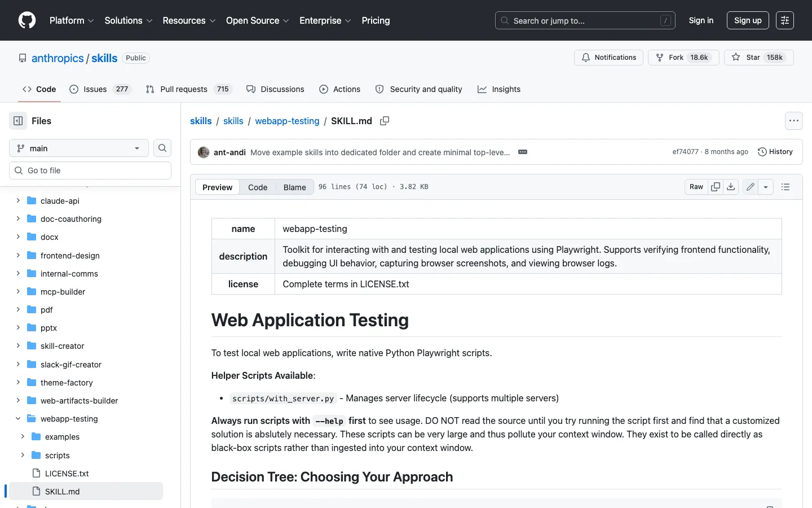Focus the Search or jump to field
This screenshot has height=508, width=812.
(x=585, y=20)
